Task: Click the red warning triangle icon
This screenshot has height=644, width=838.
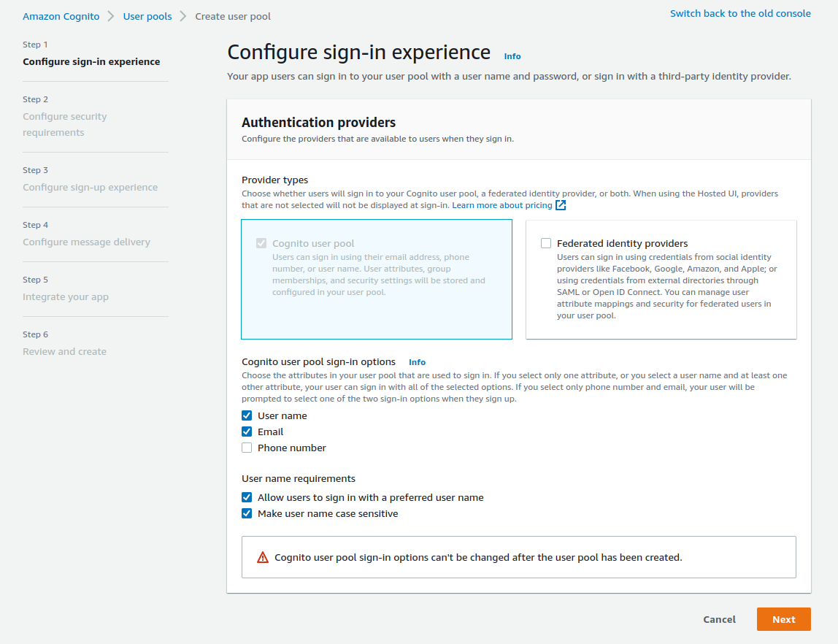Action: pos(262,557)
